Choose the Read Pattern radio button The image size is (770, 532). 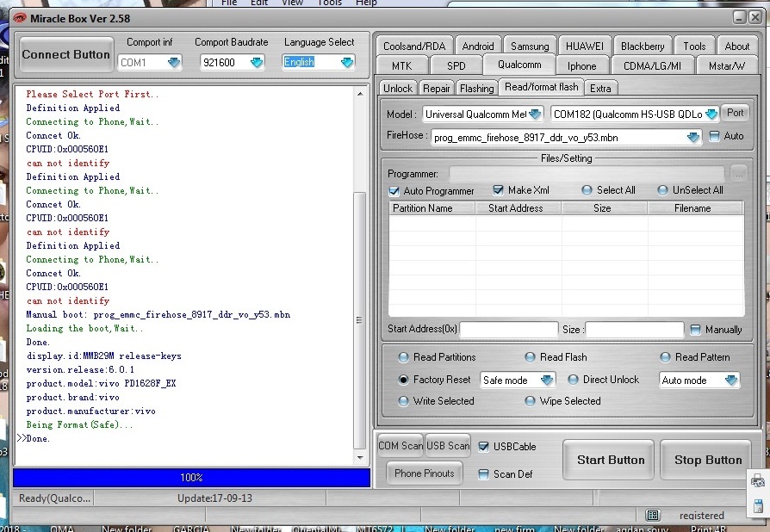pyautogui.click(x=665, y=357)
